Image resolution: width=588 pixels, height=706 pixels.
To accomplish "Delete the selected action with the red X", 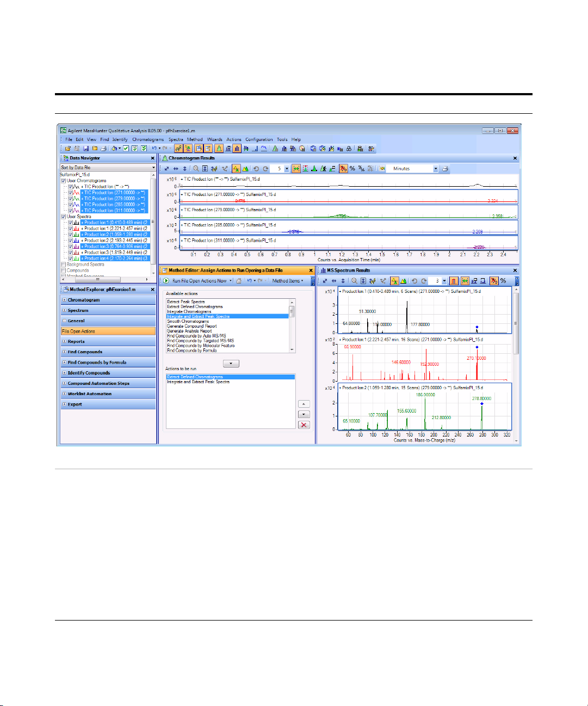I will pyautogui.click(x=304, y=425).
